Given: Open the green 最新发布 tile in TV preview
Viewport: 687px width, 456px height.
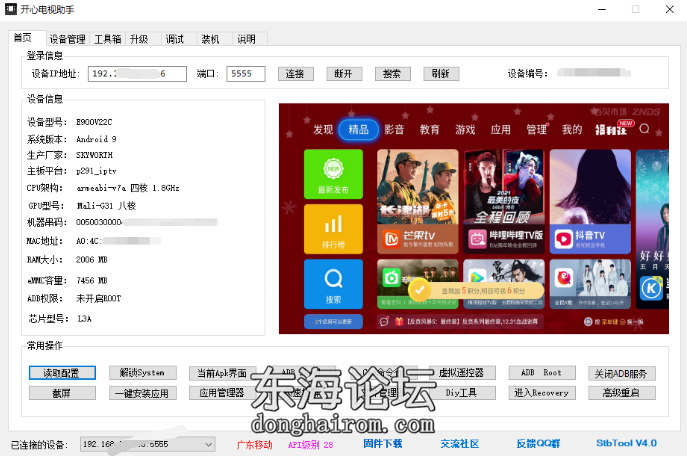Looking at the screenshot, I should click(x=333, y=174).
